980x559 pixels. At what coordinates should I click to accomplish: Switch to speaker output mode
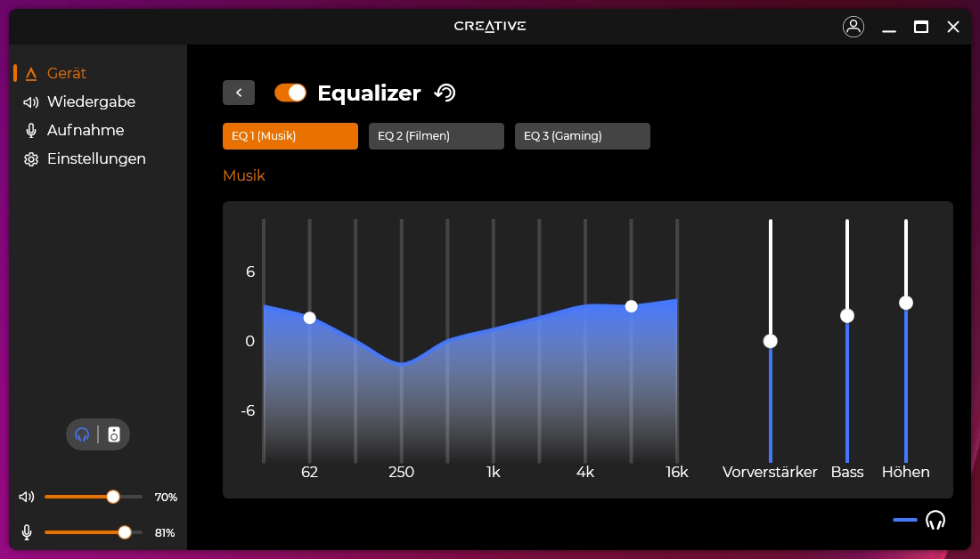113,434
